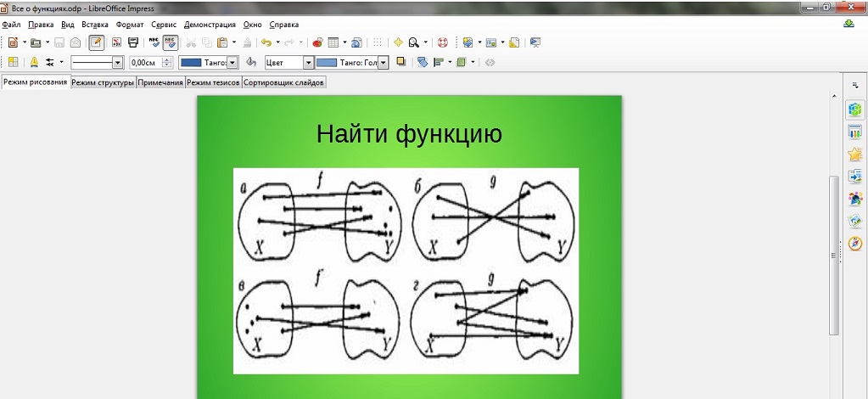This screenshot has height=399, width=868.
Task: Click the Export as PDF icon
Action: [116, 42]
